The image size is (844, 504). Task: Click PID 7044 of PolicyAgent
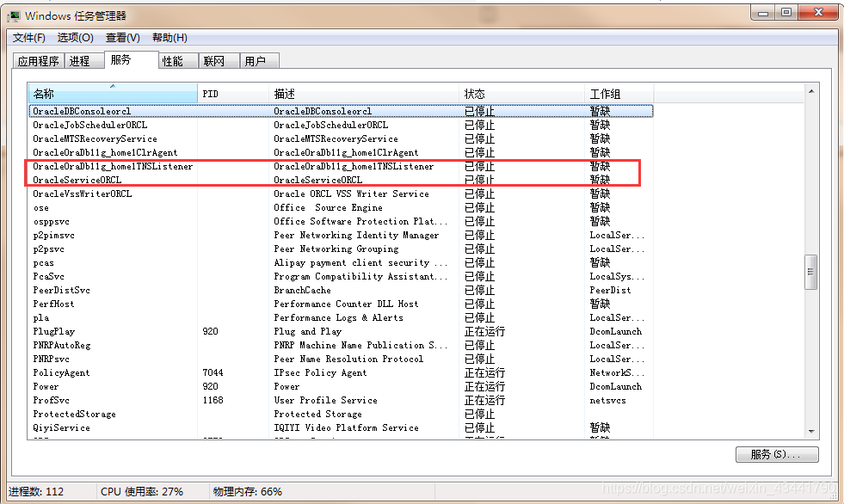(213, 372)
